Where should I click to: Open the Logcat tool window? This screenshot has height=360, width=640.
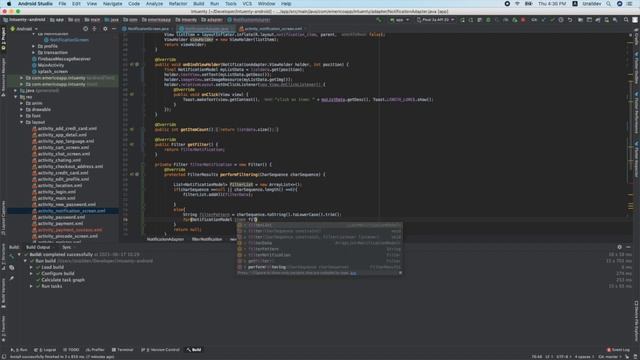click(x=45, y=350)
